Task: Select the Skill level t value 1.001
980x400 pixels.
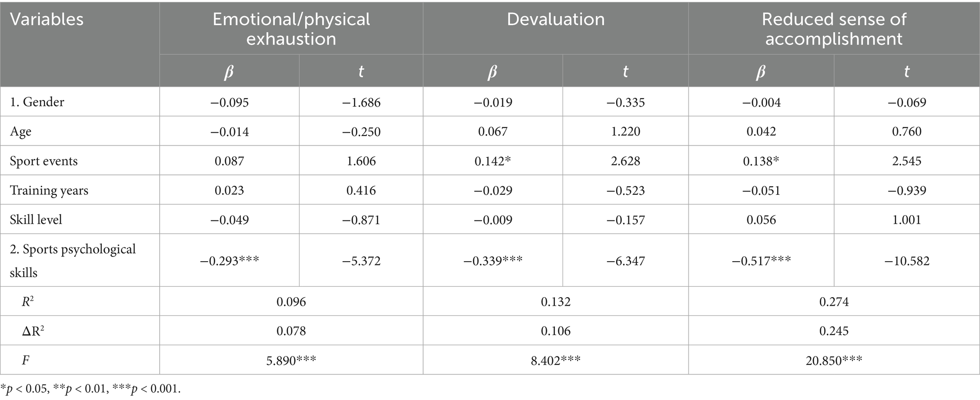Action: click(907, 219)
